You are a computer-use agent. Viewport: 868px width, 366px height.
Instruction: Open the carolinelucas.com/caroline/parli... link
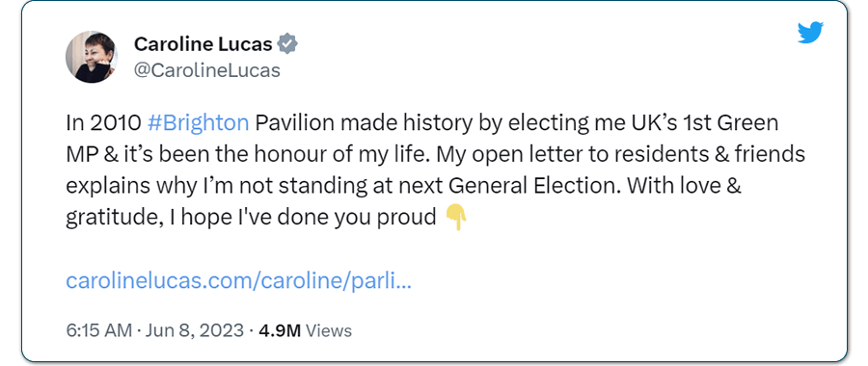coord(238,281)
